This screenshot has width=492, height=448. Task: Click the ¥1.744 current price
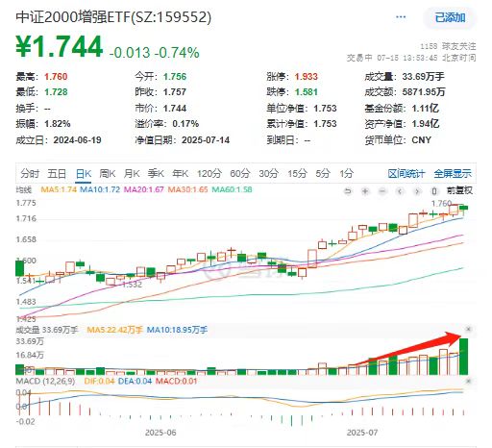(60, 47)
